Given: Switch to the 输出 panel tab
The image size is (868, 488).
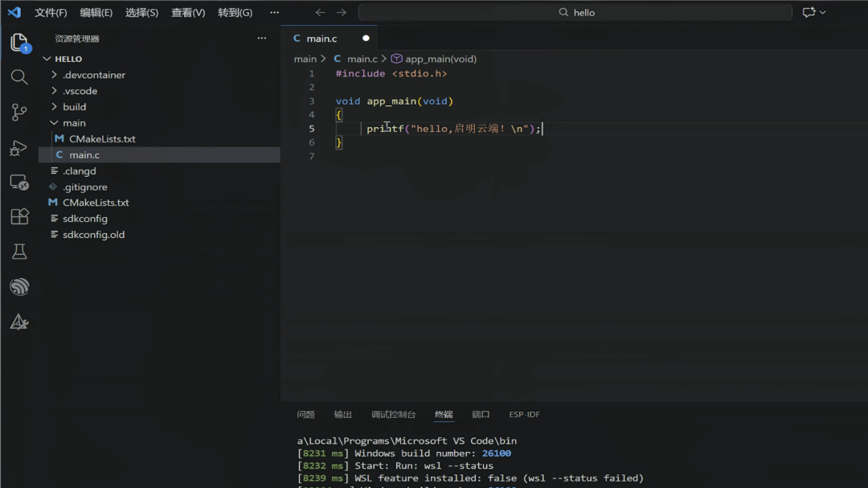Looking at the screenshot, I should point(342,414).
